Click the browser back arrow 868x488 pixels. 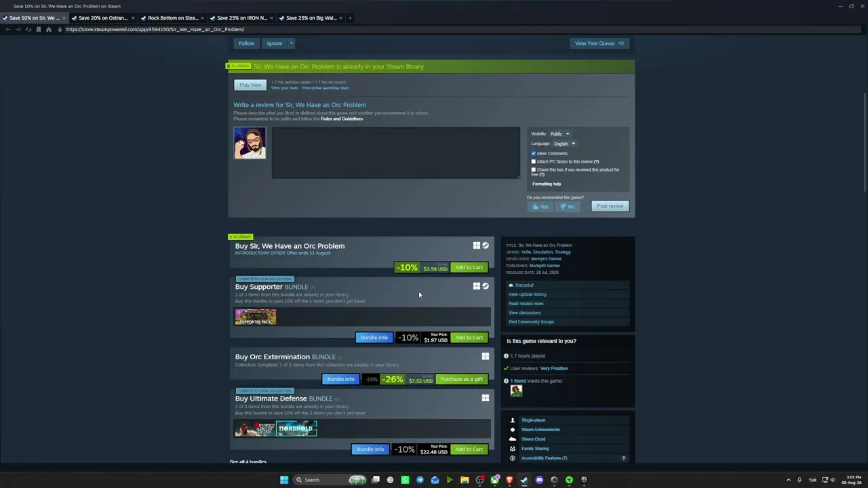point(8,29)
